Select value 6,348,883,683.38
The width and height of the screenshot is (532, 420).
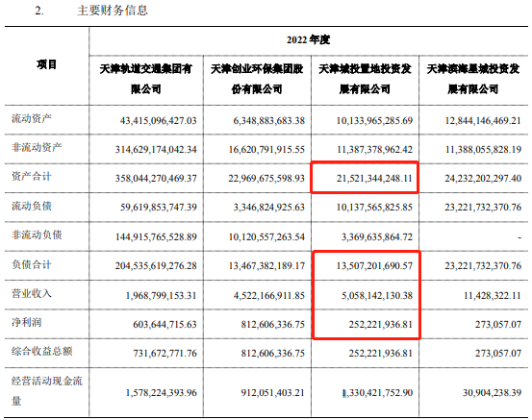click(268, 121)
